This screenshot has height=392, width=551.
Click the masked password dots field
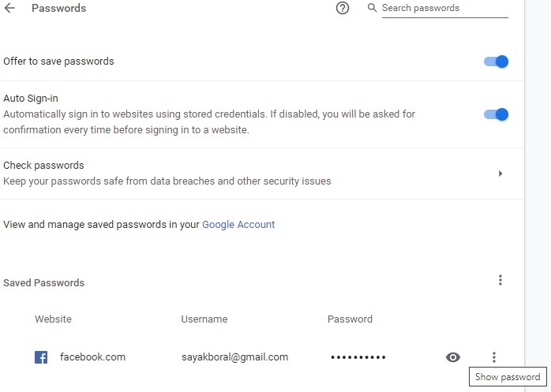[358, 357]
